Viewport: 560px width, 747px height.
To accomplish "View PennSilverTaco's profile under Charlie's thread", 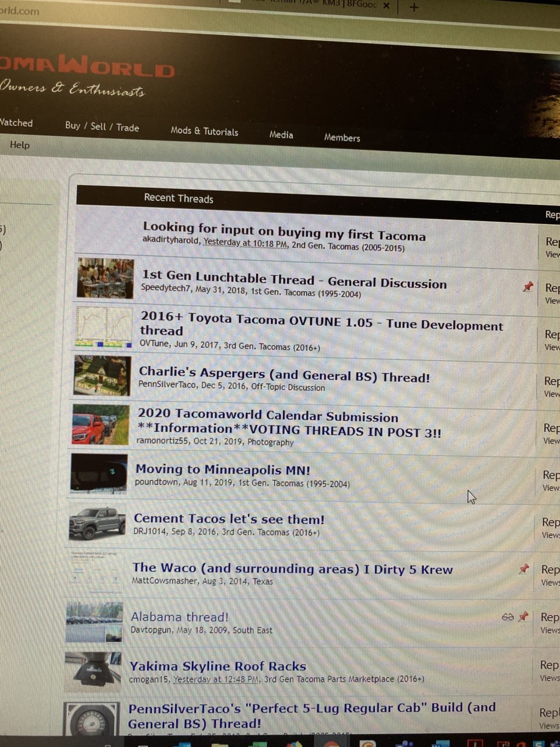I will click(x=167, y=384).
